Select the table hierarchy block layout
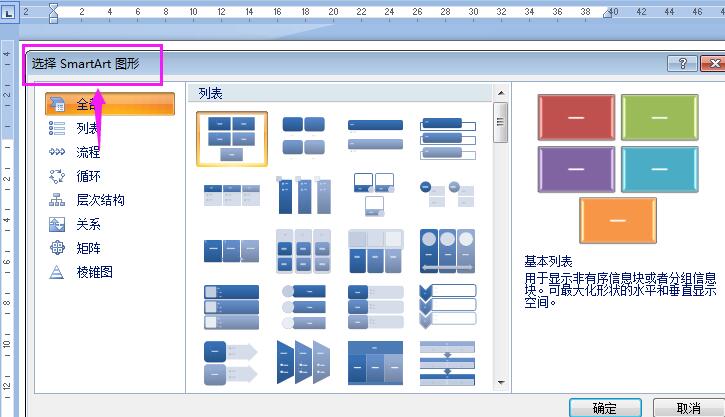The height and width of the screenshot is (417, 725). click(375, 363)
